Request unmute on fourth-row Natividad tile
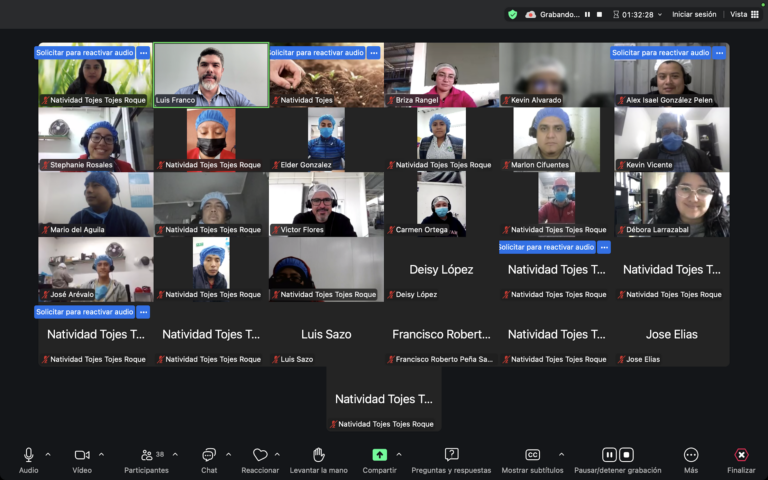Screen dimensions: 768x480 (547, 247)
